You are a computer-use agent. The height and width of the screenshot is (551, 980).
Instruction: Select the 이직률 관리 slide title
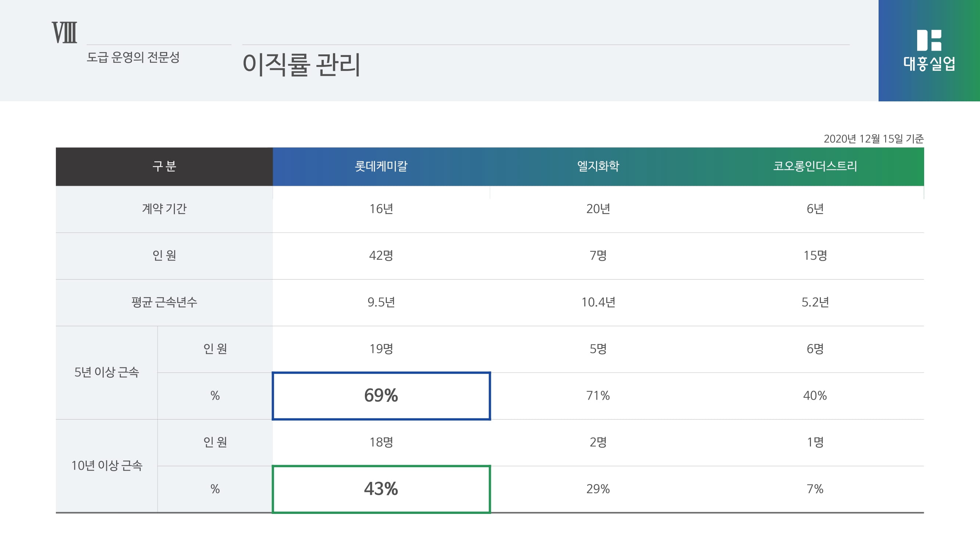coord(301,65)
